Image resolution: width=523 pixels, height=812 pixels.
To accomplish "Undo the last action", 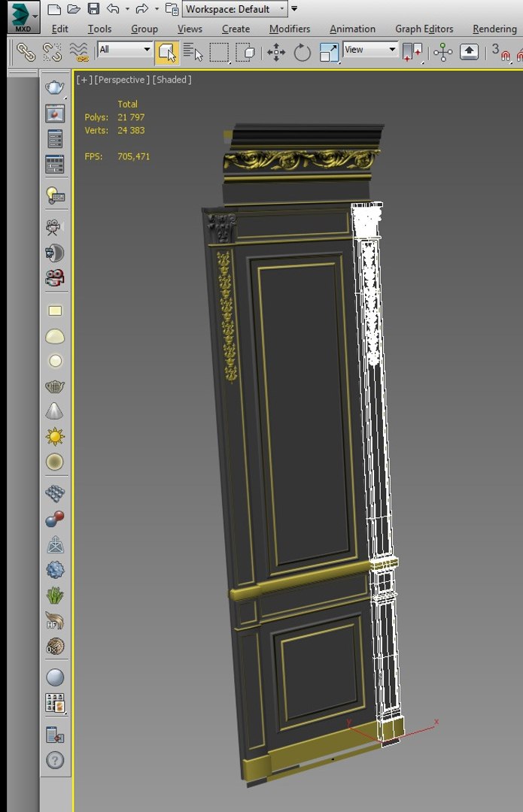I will pos(113,9).
